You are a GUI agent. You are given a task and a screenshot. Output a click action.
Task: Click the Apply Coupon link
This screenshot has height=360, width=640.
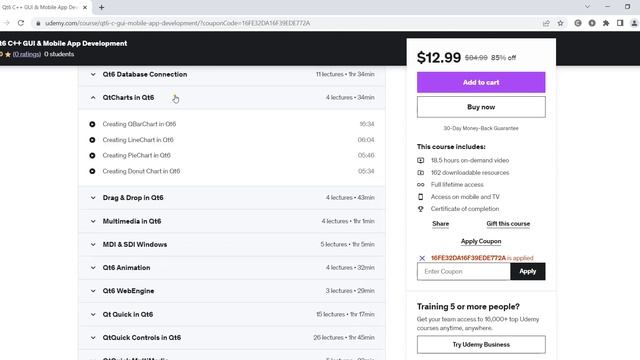481,241
